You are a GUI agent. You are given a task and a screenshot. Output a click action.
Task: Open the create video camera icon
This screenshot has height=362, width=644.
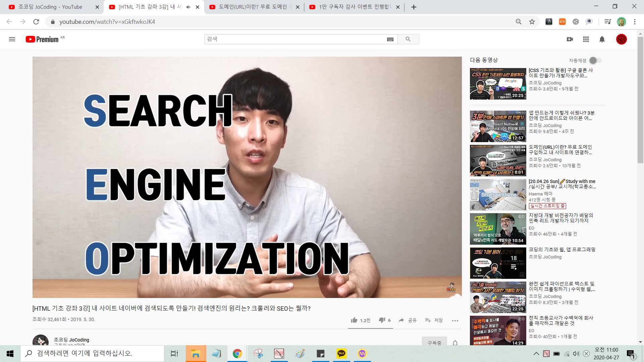[570, 39]
